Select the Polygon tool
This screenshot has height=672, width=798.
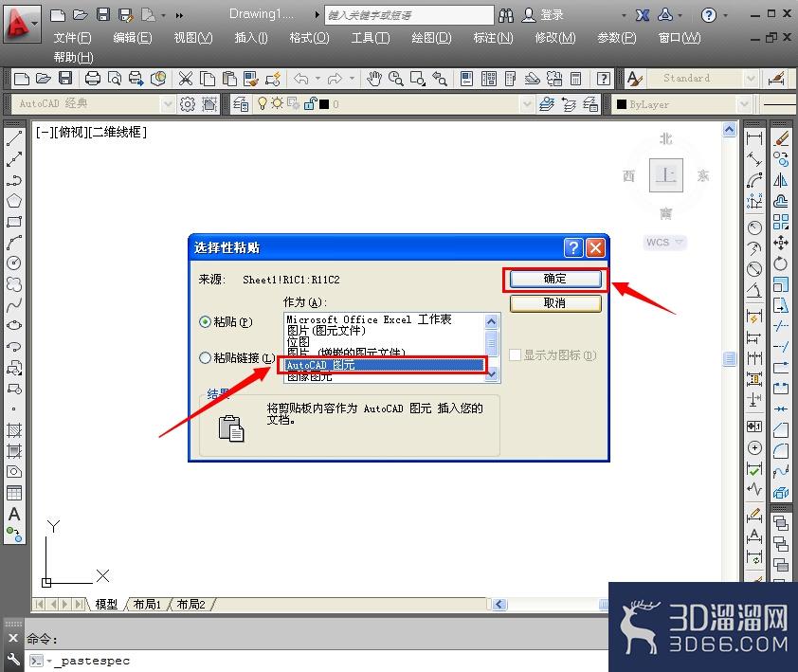coord(13,201)
